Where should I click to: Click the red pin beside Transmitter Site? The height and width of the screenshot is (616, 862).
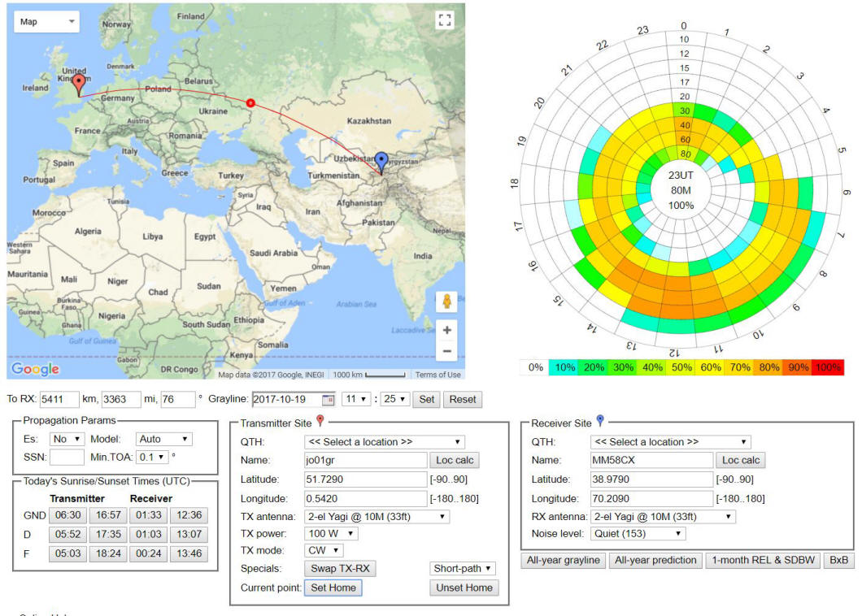coord(320,421)
